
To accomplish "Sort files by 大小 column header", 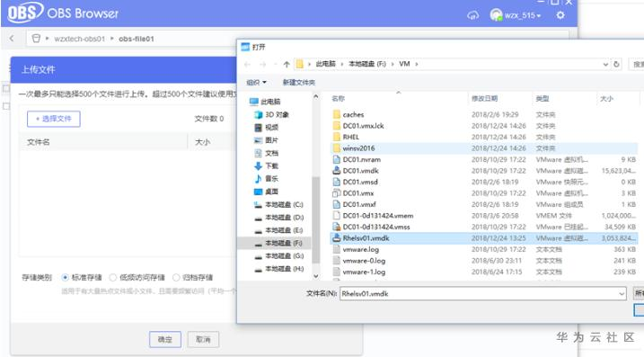I will [x=606, y=99].
